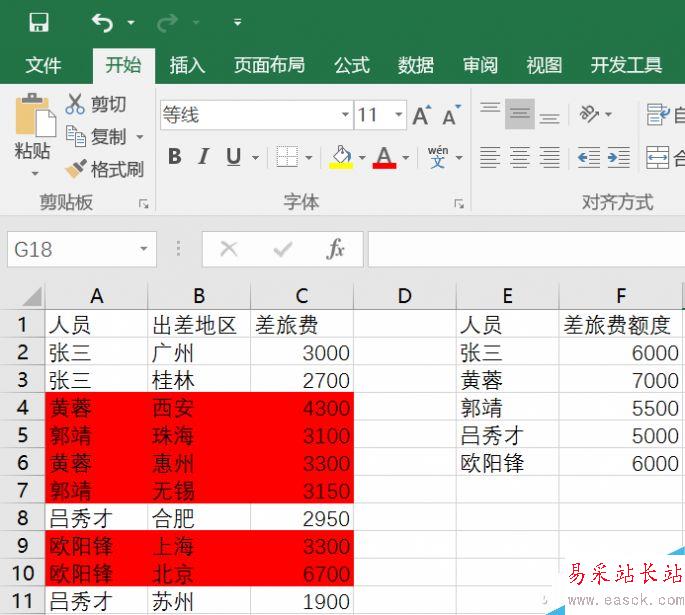The image size is (685, 615).
Task: Switch to the 公式 ribbon tab
Action: (x=352, y=66)
